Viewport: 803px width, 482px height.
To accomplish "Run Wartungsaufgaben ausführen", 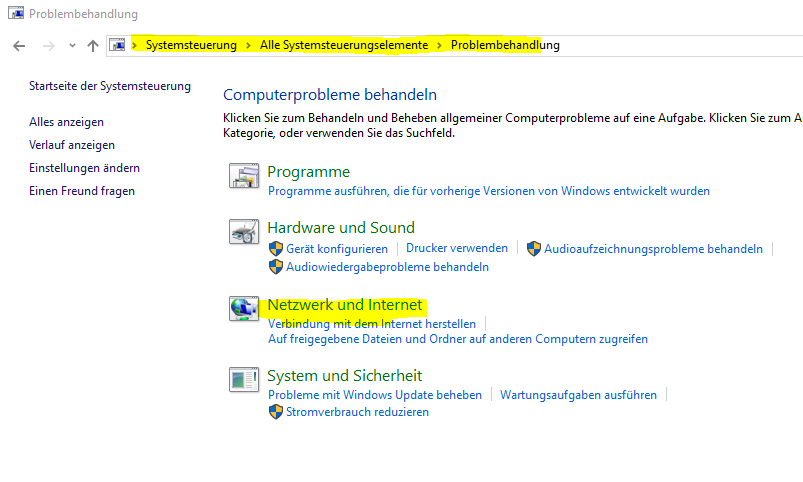I will pos(578,395).
